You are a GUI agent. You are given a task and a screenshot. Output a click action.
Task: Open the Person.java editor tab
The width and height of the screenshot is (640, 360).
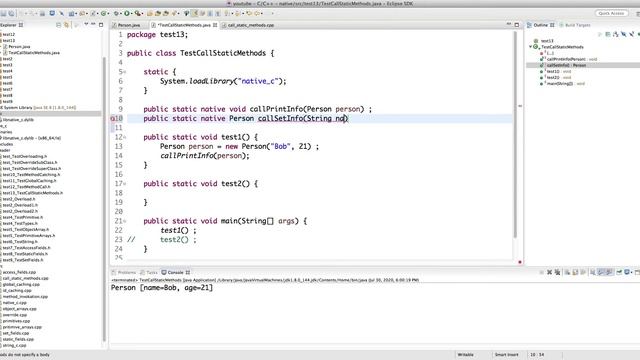click(129, 25)
